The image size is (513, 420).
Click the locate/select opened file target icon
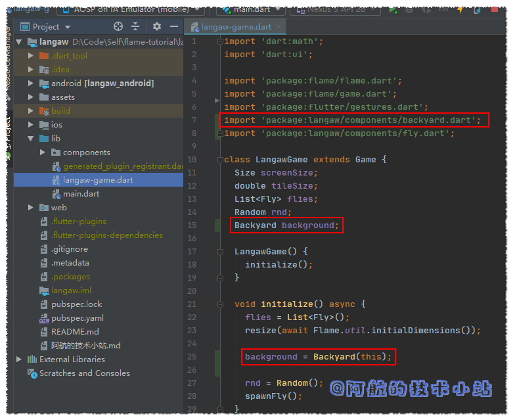click(118, 27)
